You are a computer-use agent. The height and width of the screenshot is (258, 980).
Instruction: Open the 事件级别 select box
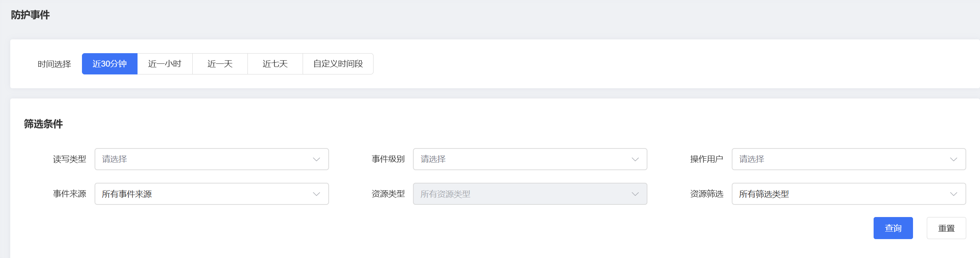pyautogui.click(x=524, y=159)
